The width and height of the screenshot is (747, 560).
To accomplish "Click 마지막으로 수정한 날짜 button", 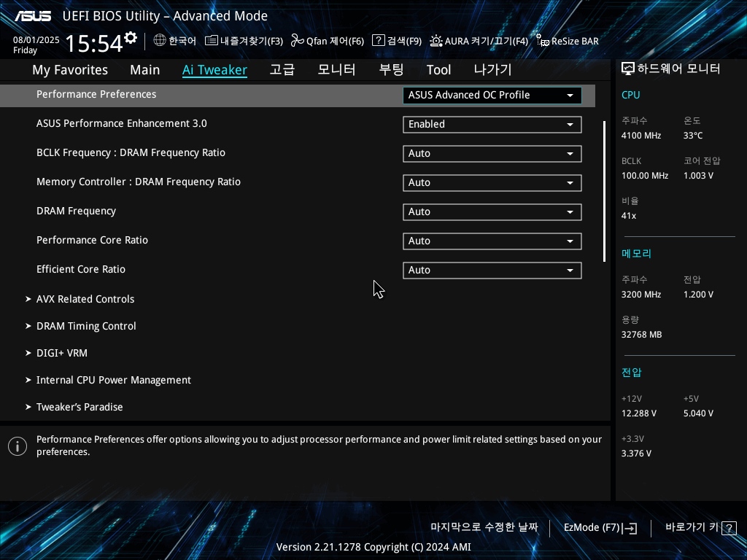I will tap(484, 528).
